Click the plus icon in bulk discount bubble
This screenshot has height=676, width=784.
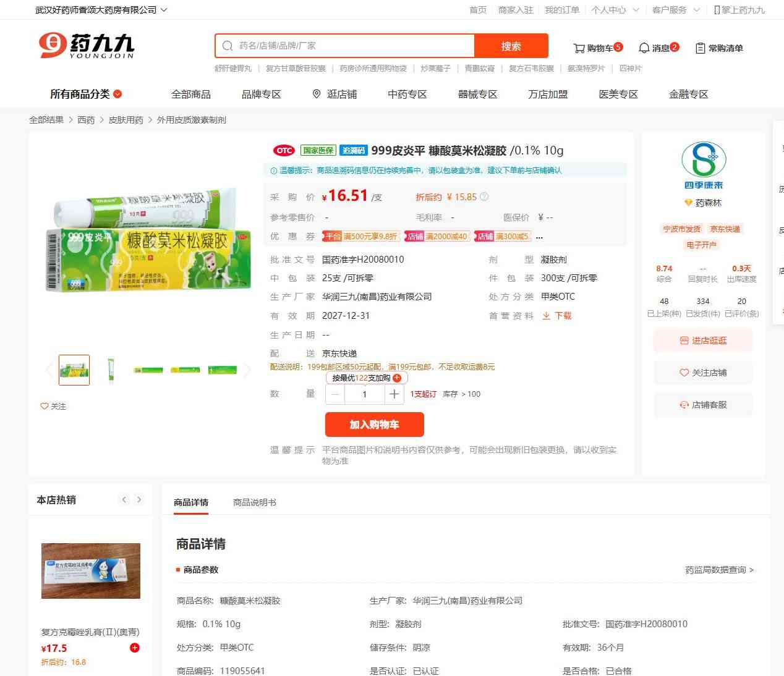pos(397,378)
